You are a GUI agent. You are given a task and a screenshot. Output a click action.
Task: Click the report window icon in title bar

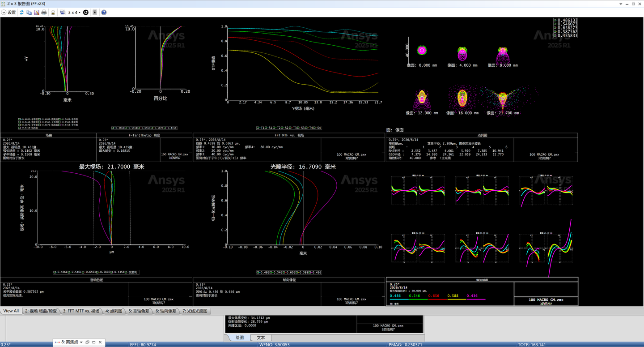point(3,4)
